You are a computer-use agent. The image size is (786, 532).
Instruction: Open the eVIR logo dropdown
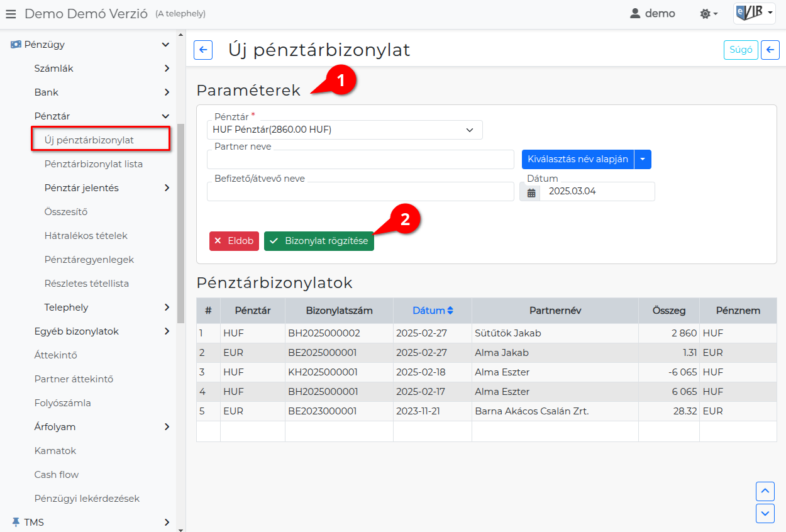(x=754, y=13)
